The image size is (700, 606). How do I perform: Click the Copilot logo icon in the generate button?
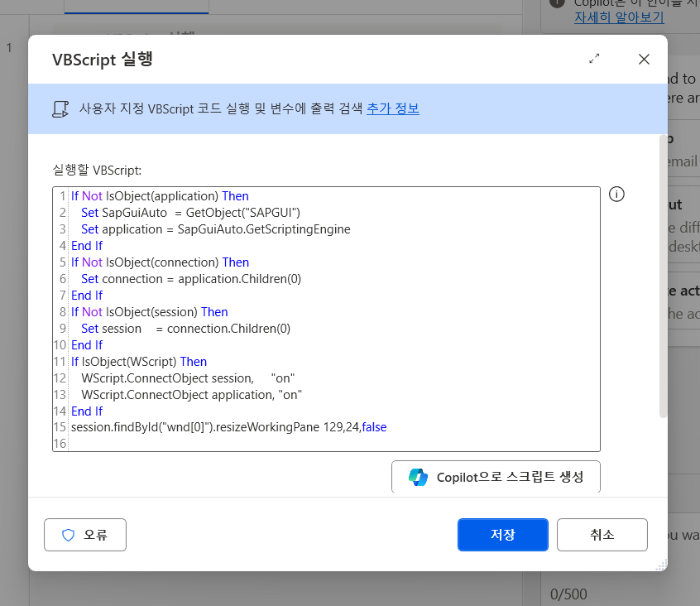pyautogui.click(x=418, y=477)
